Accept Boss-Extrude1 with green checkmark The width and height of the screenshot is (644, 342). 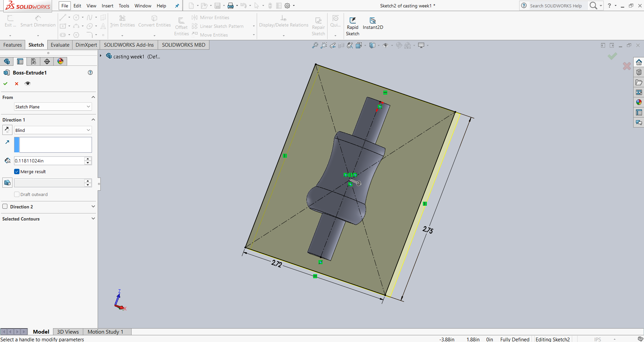click(5, 84)
